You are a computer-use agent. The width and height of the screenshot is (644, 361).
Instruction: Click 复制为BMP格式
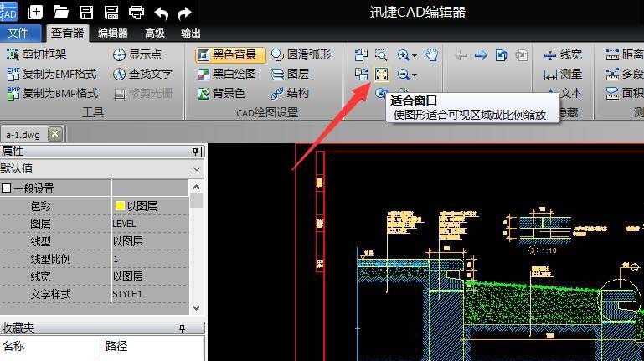point(52,93)
